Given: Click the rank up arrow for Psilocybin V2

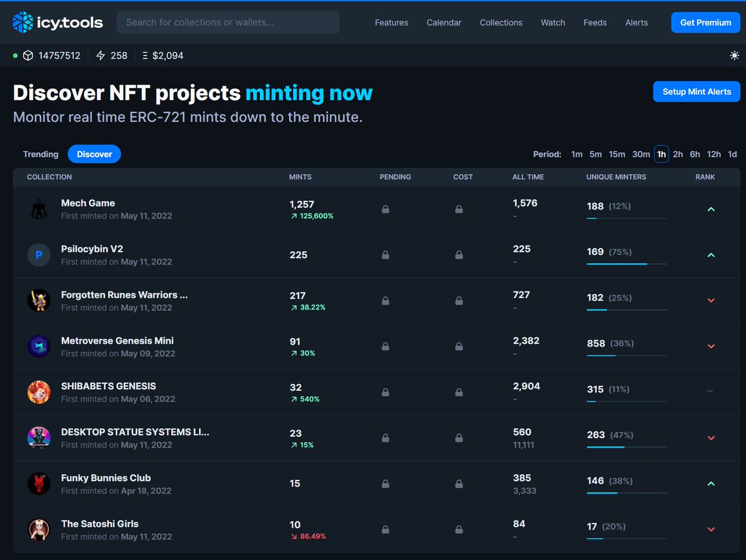Looking at the screenshot, I should tap(711, 255).
